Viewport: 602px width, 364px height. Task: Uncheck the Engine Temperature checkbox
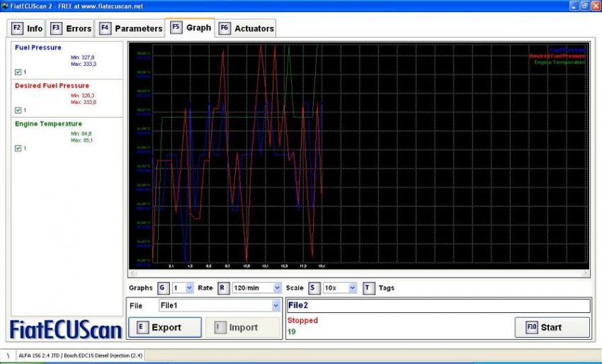click(18, 148)
